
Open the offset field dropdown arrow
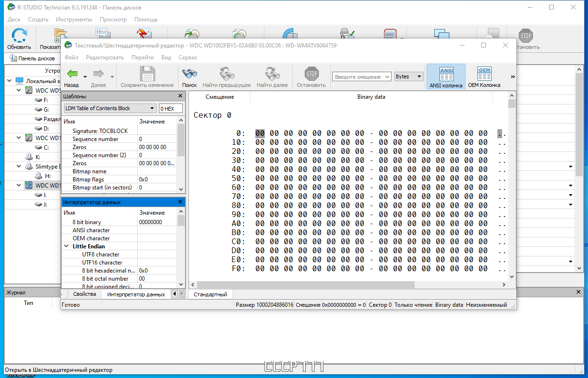(387, 76)
